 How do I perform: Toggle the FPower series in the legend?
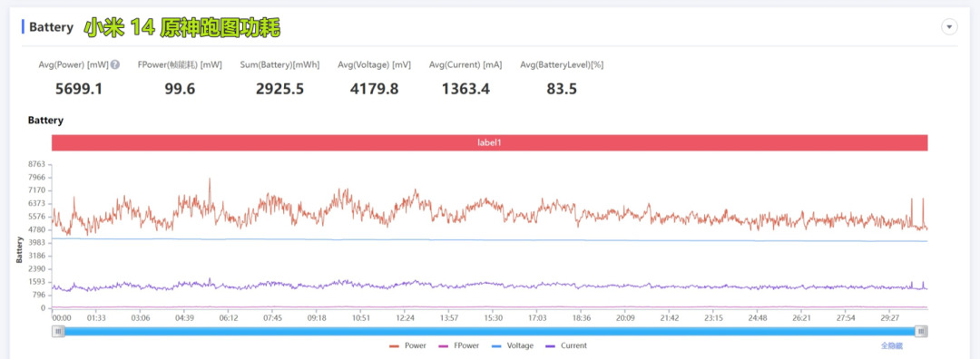[456, 345]
